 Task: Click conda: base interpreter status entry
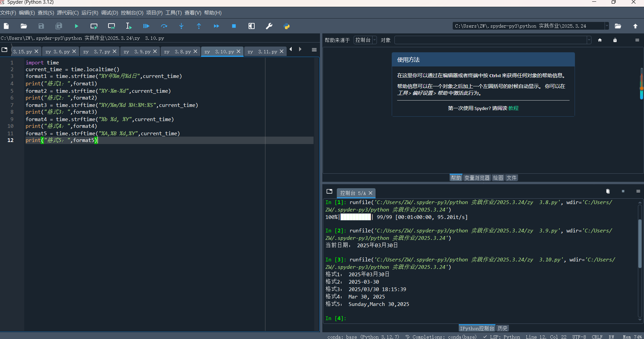(363, 337)
